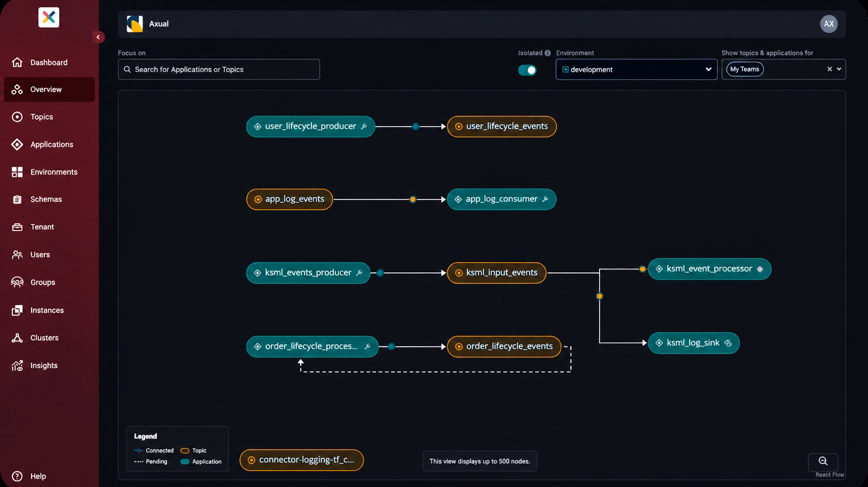Image resolution: width=868 pixels, height=487 pixels.
Task: Click the Users people icon
Action: click(x=18, y=255)
